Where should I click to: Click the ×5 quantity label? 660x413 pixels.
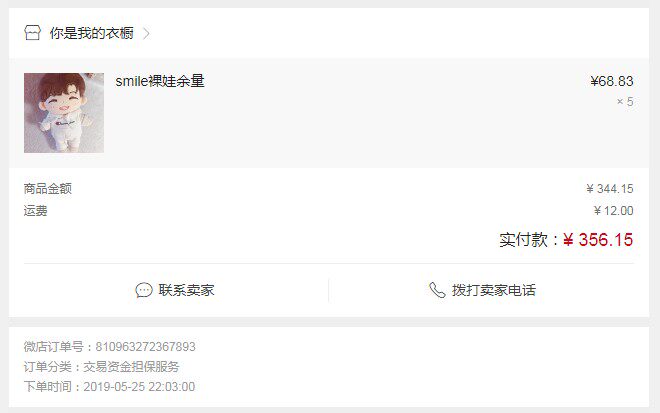click(x=625, y=101)
